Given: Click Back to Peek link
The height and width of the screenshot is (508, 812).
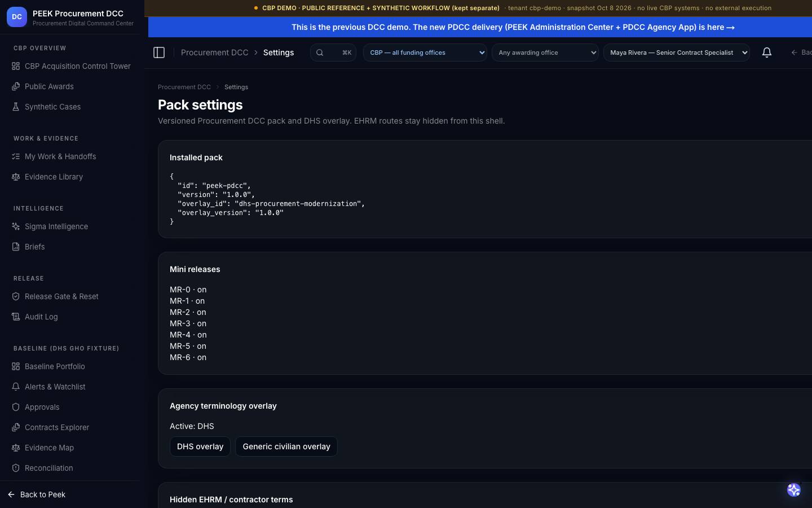Looking at the screenshot, I should click(37, 494).
